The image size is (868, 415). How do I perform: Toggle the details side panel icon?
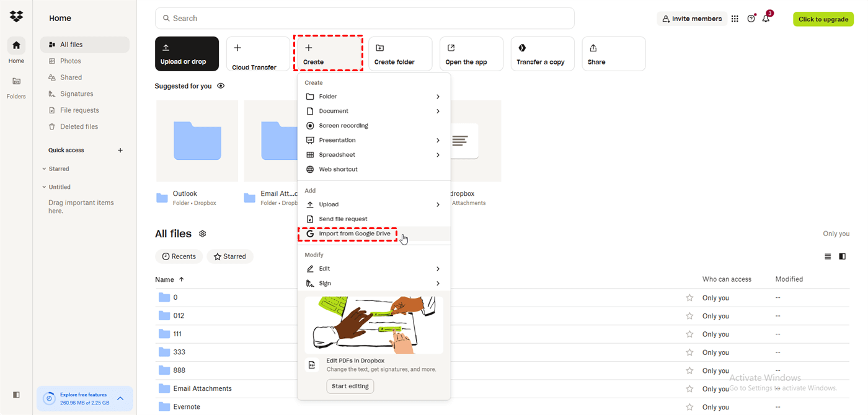pos(843,256)
